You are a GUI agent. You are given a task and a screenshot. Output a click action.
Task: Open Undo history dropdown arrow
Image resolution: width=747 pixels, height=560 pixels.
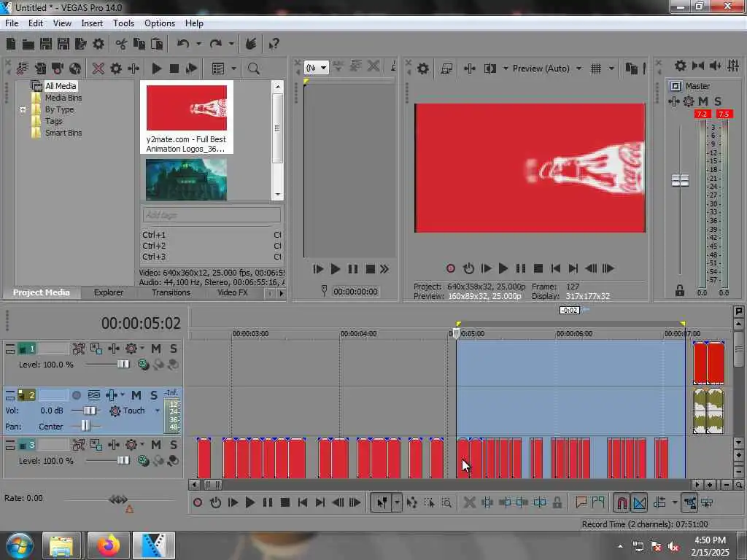pyautogui.click(x=198, y=44)
